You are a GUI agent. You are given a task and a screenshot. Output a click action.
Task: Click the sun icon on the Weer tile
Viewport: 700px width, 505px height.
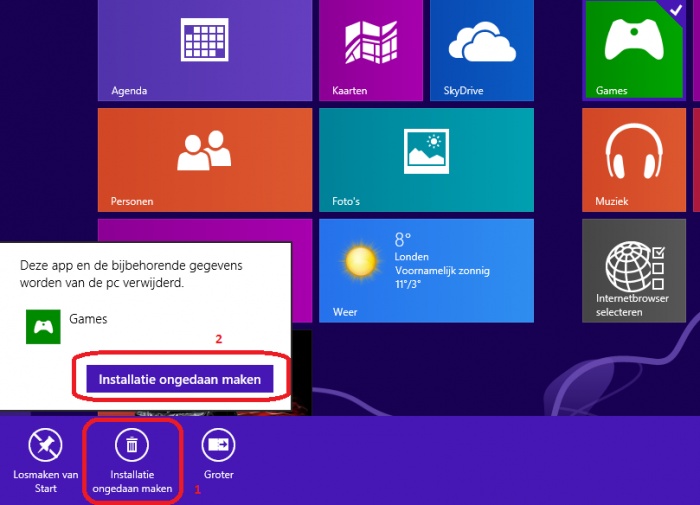tap(361, 262)
